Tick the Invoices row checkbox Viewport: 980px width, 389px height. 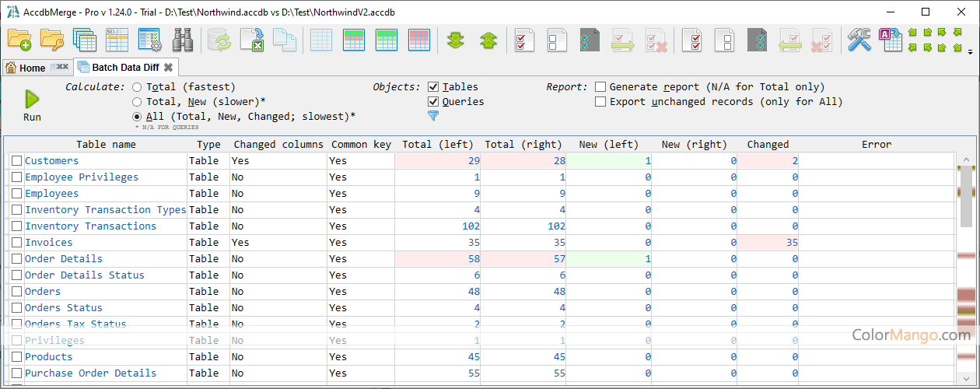pyautogui.click(x=16, y=243)
